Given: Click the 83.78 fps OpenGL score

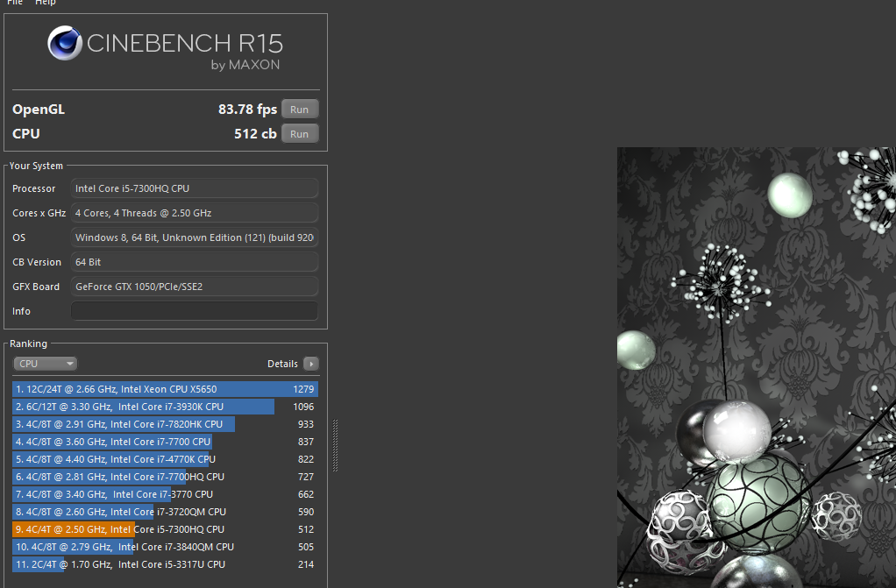Looking at the screenshot, I should (x=247, y=110).
